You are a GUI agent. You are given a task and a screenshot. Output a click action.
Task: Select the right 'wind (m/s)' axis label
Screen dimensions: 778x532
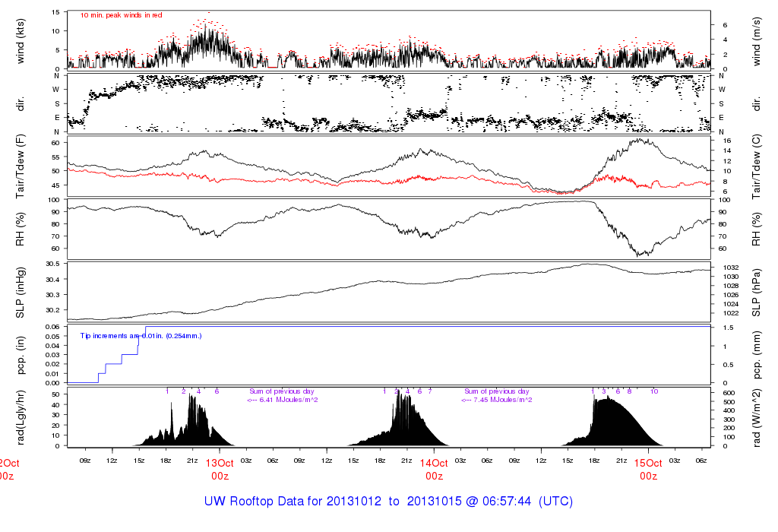click(756, 41)
